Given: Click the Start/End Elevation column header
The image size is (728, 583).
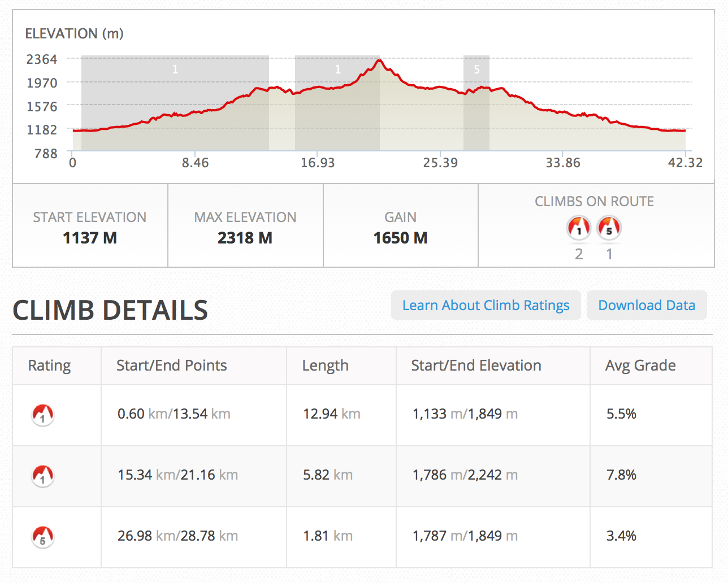Looking at the screenshot, I should click(476, 366).
